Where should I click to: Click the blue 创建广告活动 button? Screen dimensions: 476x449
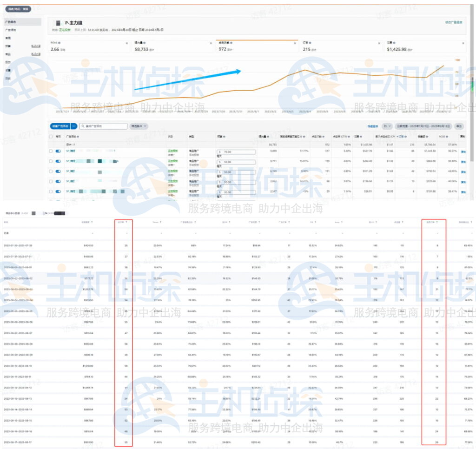(x=59, y=126)
